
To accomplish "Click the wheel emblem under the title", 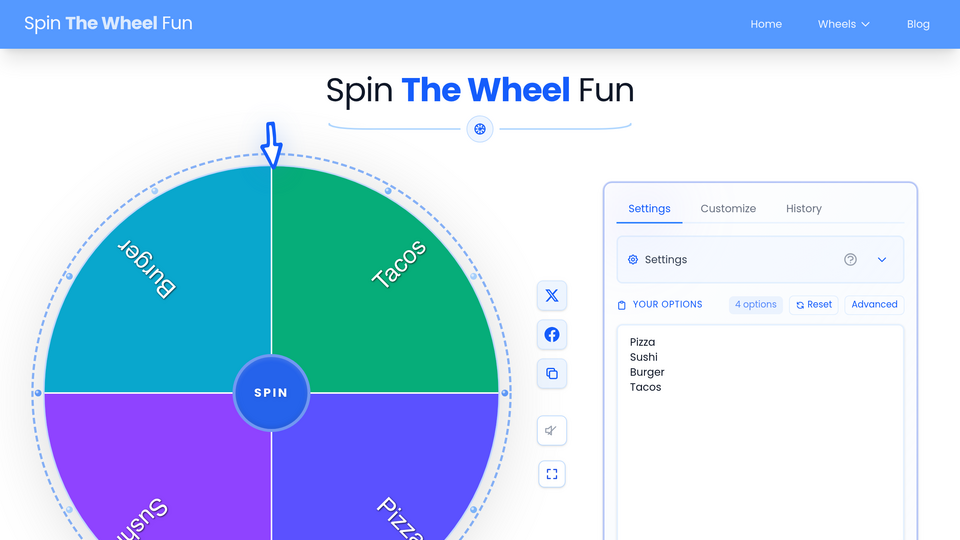I will click(480, 129).
